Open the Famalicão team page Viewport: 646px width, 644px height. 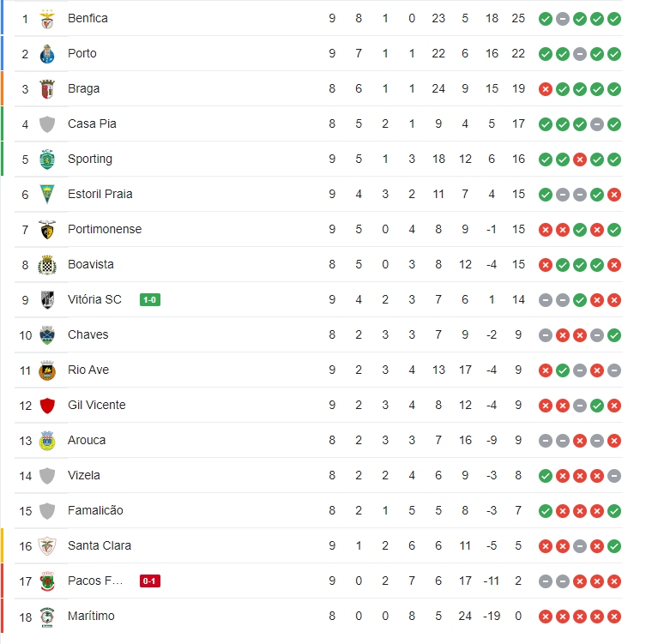point(95,510)
